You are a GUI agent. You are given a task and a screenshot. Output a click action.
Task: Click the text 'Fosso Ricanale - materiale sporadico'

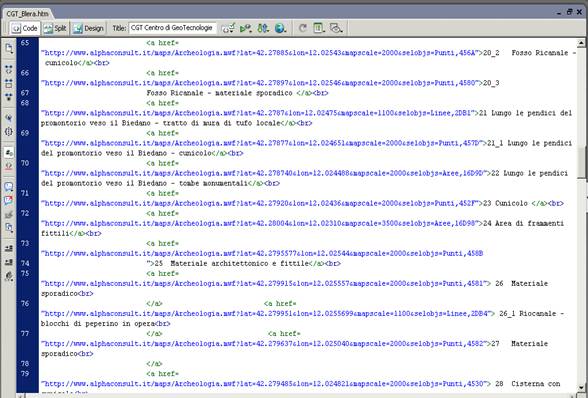(219, 93)
